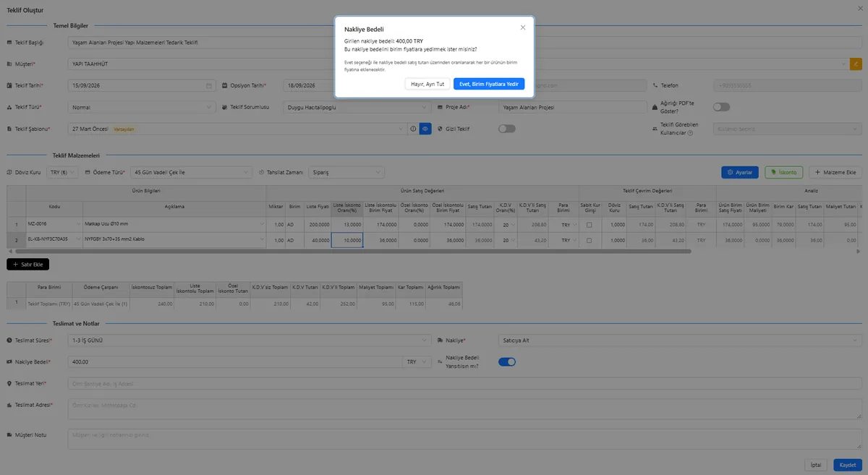
Task: Click the orange customer edit icon
Action: [856, 64]
